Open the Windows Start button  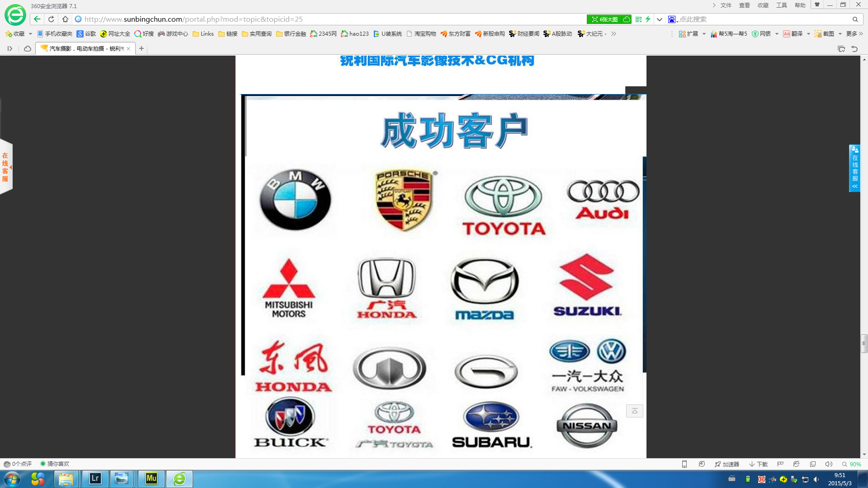[x=12, y=479]
